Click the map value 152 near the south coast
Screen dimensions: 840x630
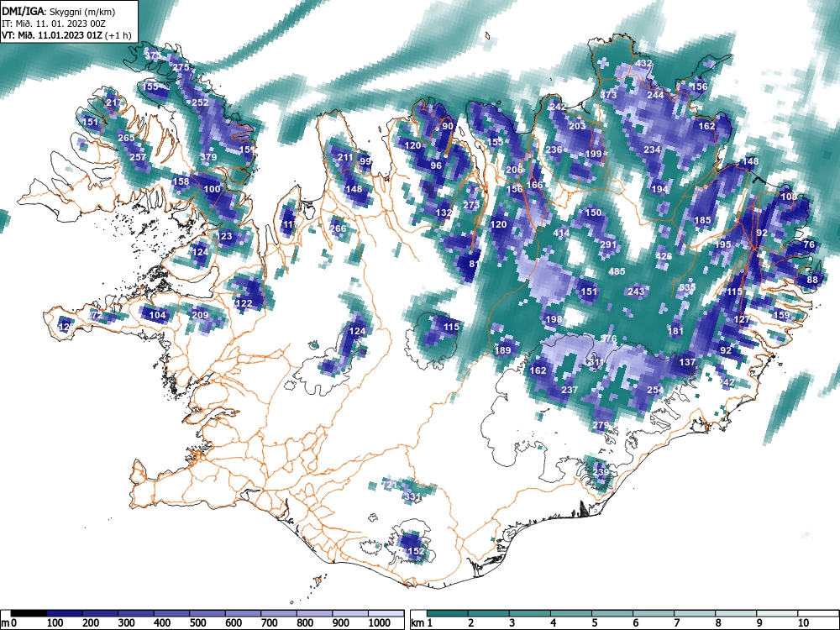click(417, 551)
